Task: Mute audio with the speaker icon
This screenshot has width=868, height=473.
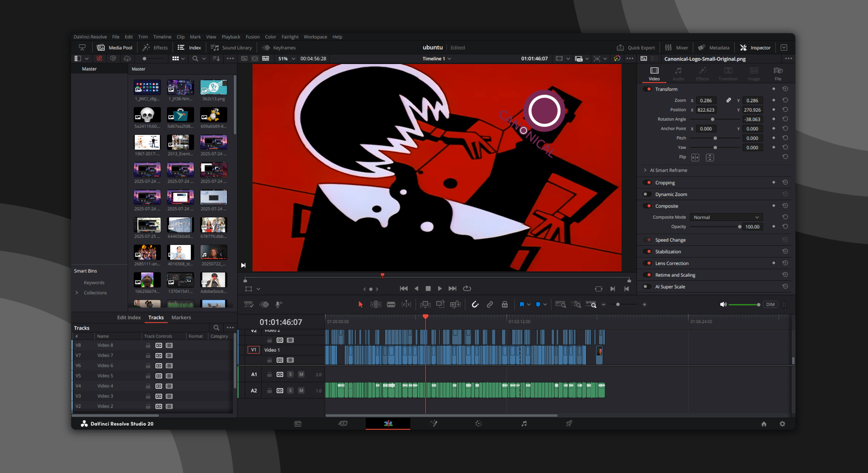Action: click(x=723, y=304)
